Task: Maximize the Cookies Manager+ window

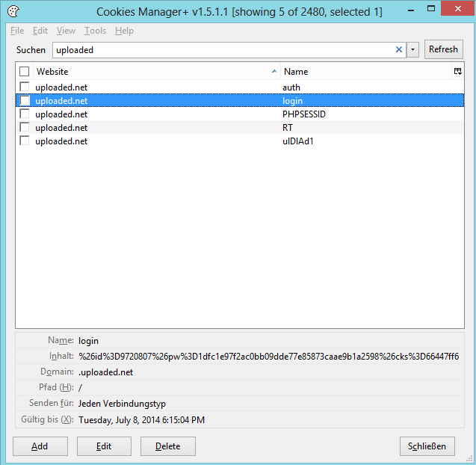Action: 431,9
